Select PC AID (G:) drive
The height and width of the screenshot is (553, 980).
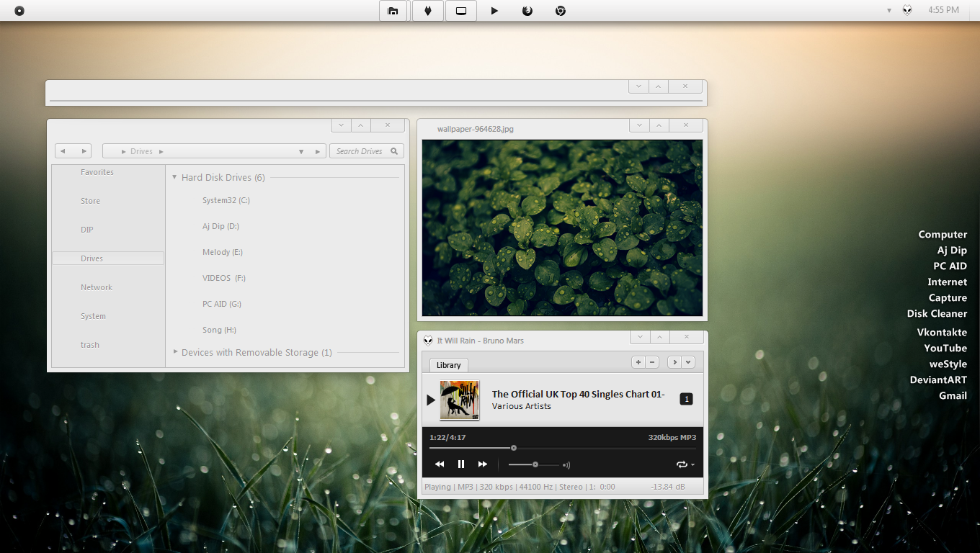point(222,304)
